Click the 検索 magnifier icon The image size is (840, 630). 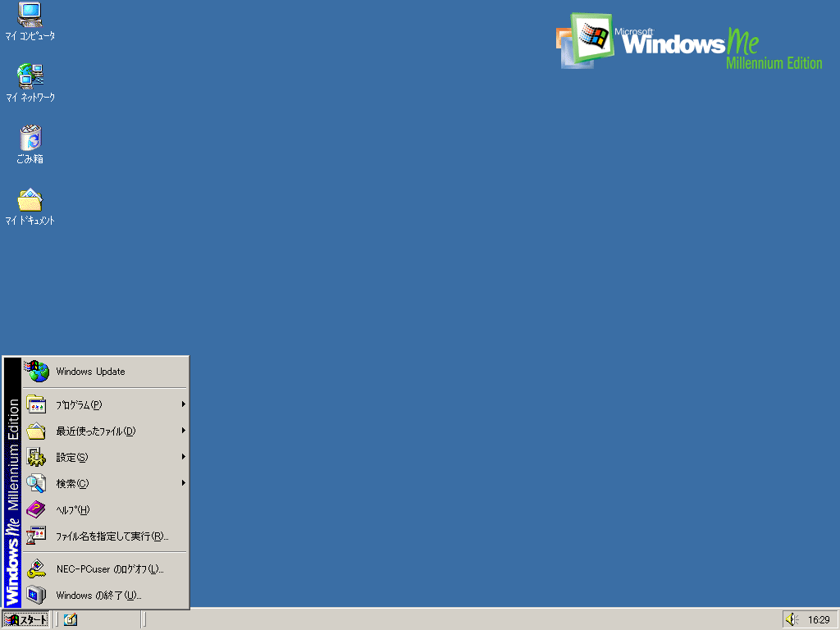coord(36,483)
